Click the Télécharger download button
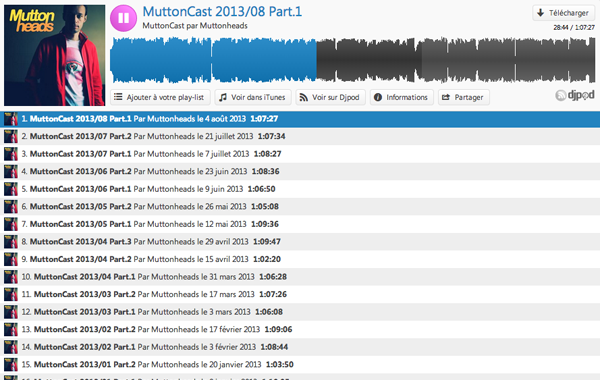 pos(563,13)
